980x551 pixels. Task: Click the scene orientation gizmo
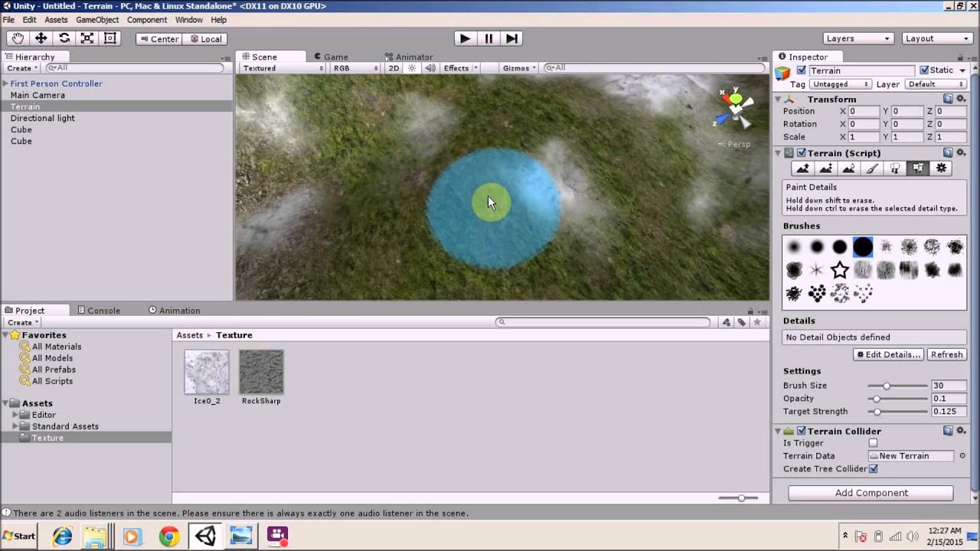[734, 108]
